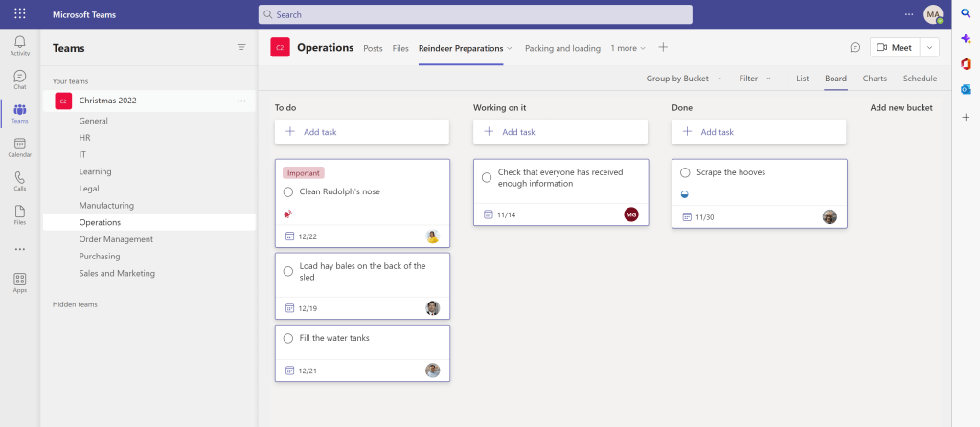This screenshot has width=980, height=427.
Task: Open the Files icon in sidebar
Action: click(x=20, y=214)
